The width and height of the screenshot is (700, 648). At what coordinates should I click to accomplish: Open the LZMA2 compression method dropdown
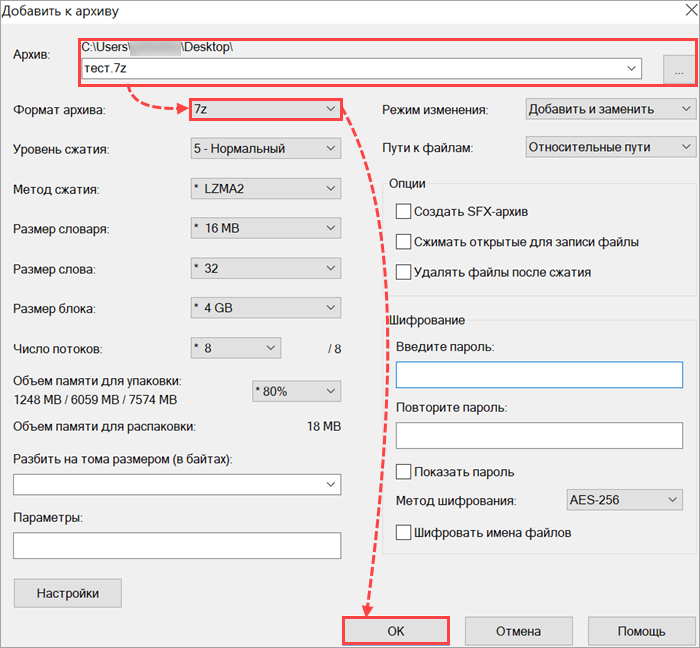[x=265, y=188]
